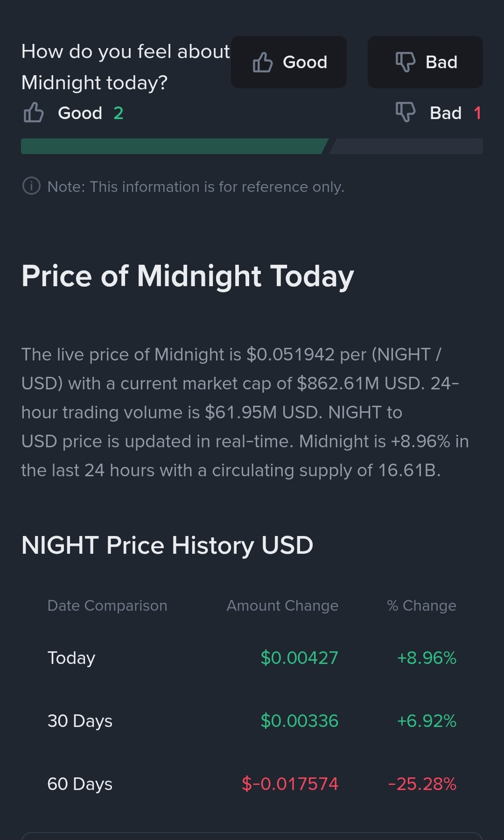The height and width of the screenshot is (840, 504).
Task: Tap the info icon next to Note
Action: 31,186
